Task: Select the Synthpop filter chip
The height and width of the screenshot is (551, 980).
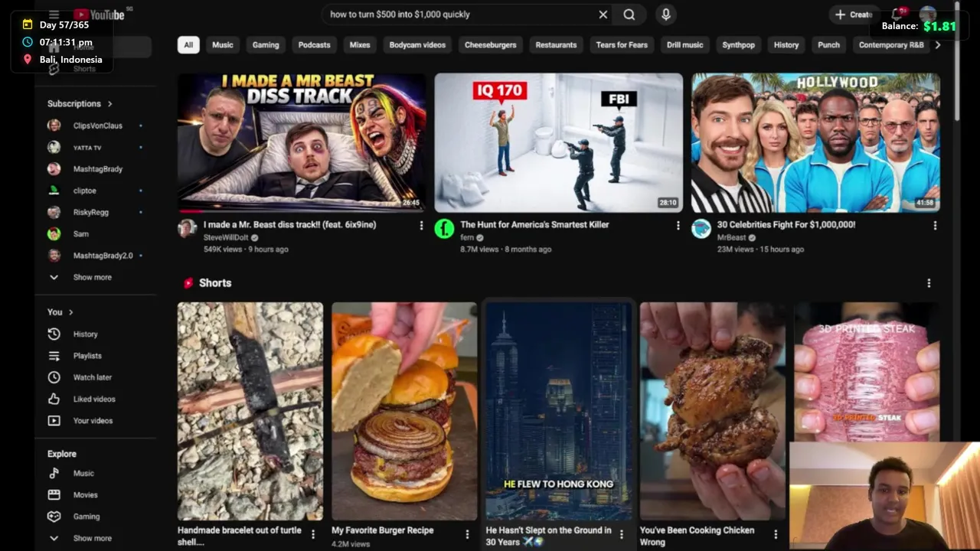Action: 738,45
